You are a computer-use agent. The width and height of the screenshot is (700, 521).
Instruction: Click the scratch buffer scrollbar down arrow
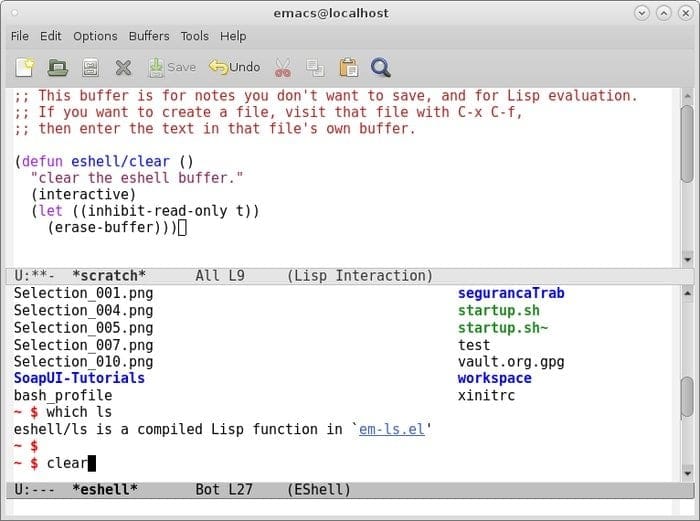tap(687, 258)
